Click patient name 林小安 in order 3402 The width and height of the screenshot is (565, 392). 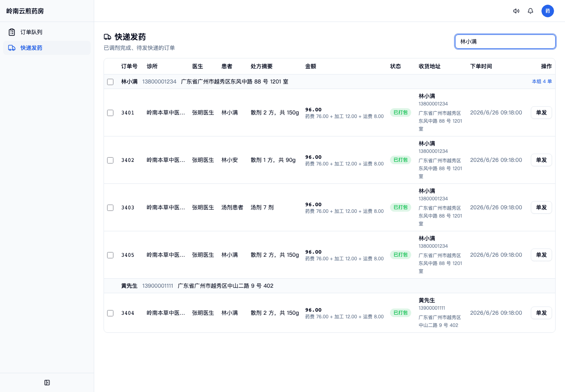tap(230, 160)
